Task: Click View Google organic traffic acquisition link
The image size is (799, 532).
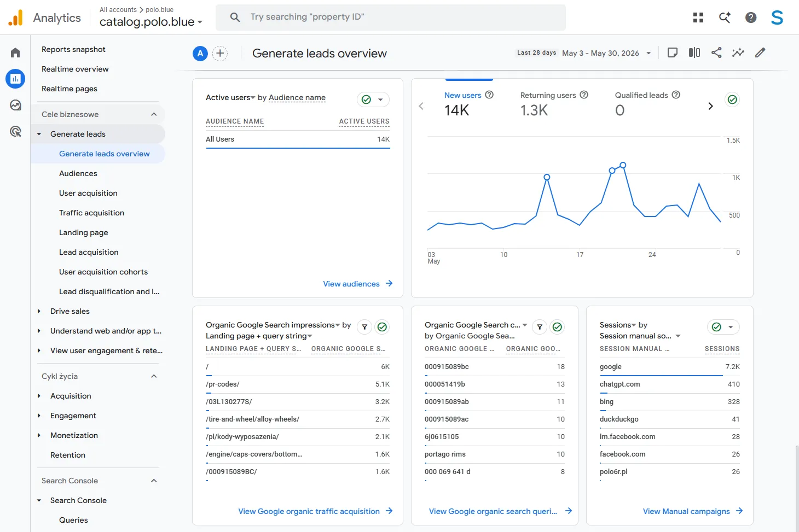Action: [x=315, y=511]
